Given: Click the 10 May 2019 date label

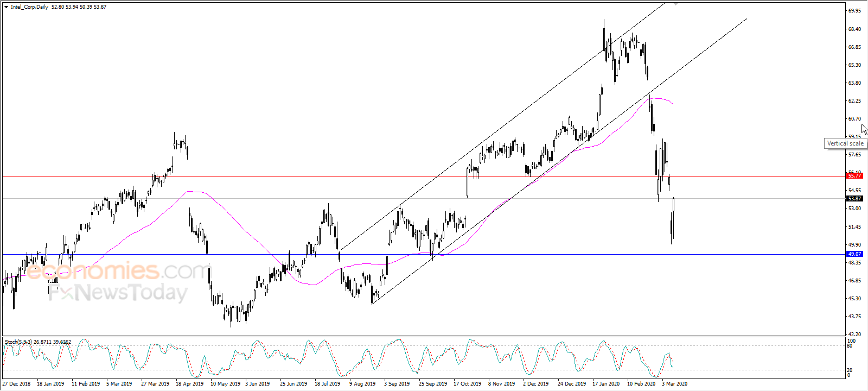Looking at the screenshot, I should [x=225, y=384].
